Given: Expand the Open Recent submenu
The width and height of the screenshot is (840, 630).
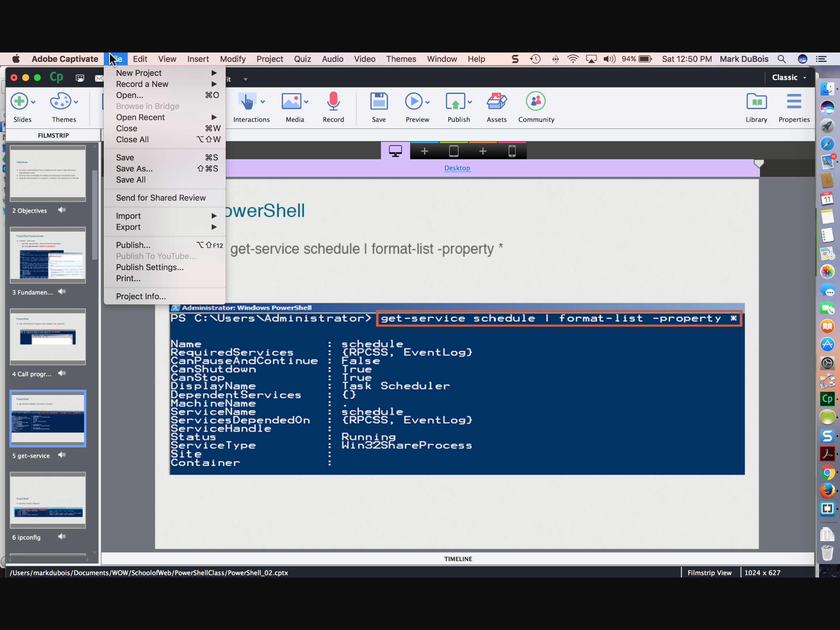Looking at the screenshot, I should click(164, 117).
